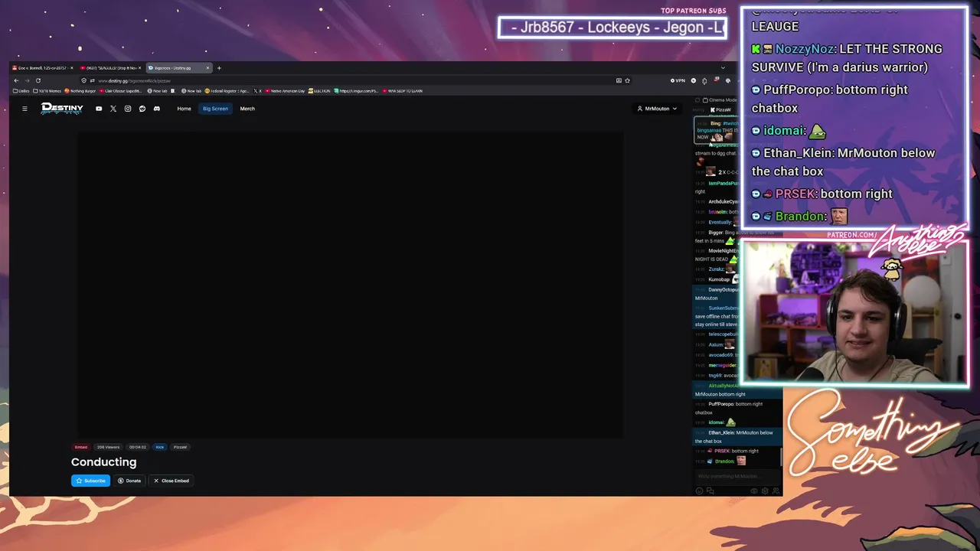Open the Dailies bookmark folder
The width and height of the screenshot is (980, 551).
coord(21,91)
